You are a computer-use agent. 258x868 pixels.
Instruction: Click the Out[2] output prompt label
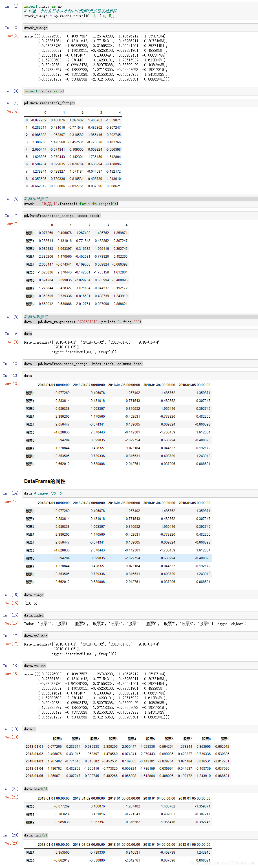point(14,36)
